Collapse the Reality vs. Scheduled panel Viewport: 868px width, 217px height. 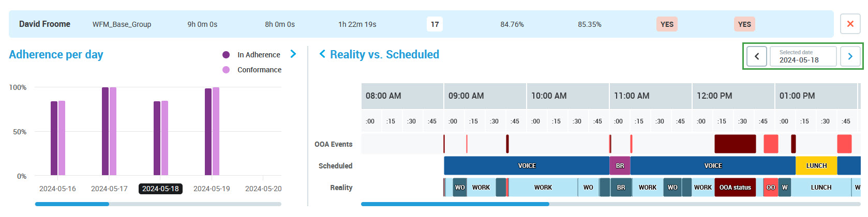[x=322, y=54]
